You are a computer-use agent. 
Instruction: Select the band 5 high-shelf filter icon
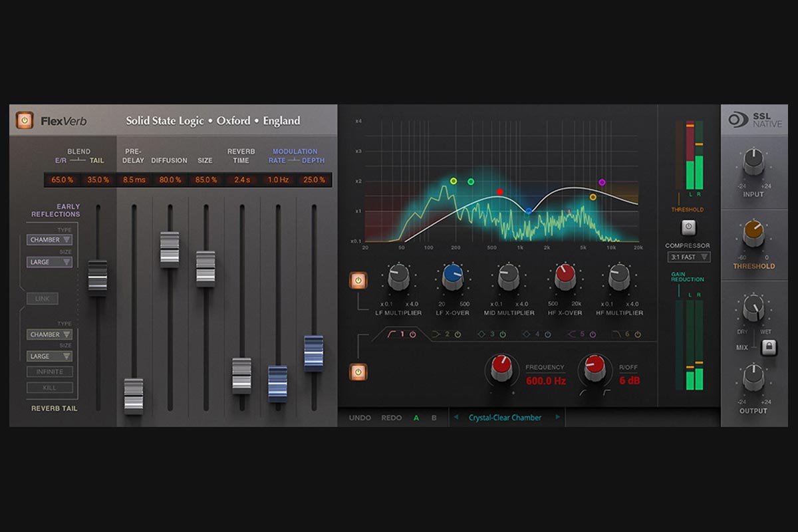pos(572,334)
